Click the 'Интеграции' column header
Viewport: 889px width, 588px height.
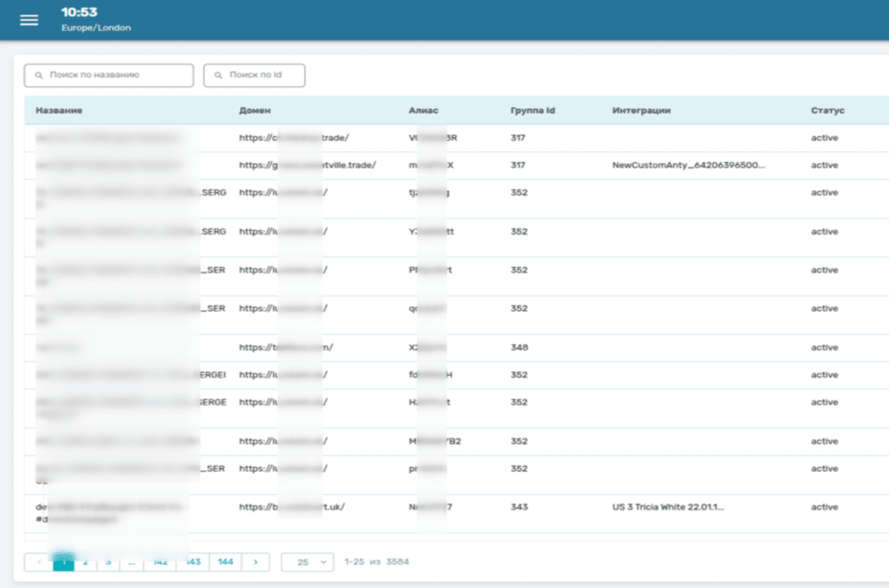641,111
